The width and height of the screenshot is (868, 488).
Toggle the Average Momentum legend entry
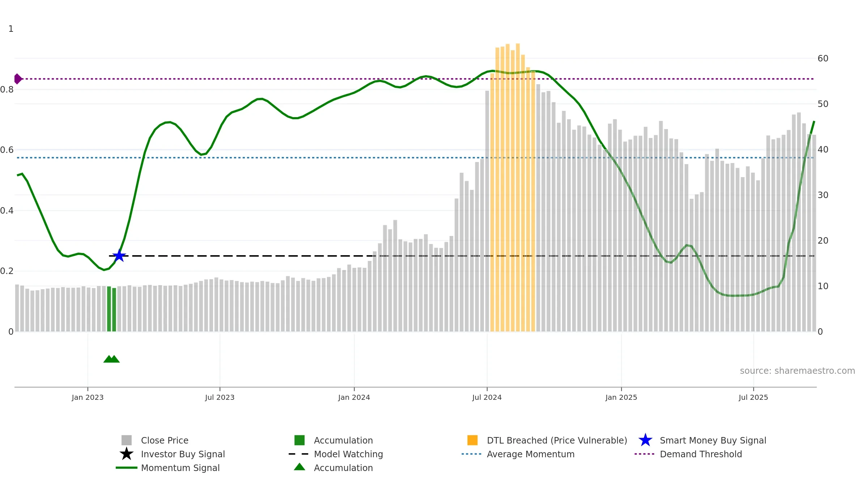coord(518,454)
